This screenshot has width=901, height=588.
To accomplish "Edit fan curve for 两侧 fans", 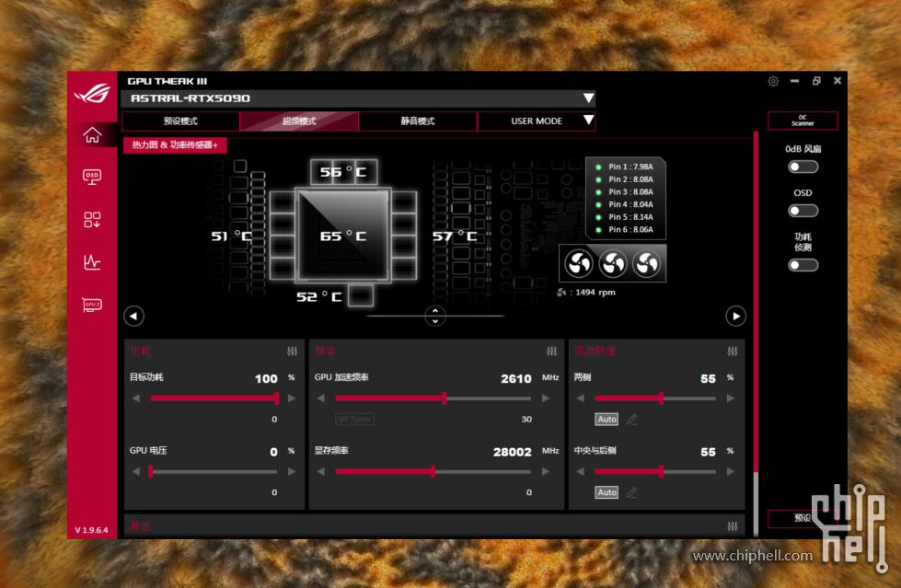I will tap(631, 420).
